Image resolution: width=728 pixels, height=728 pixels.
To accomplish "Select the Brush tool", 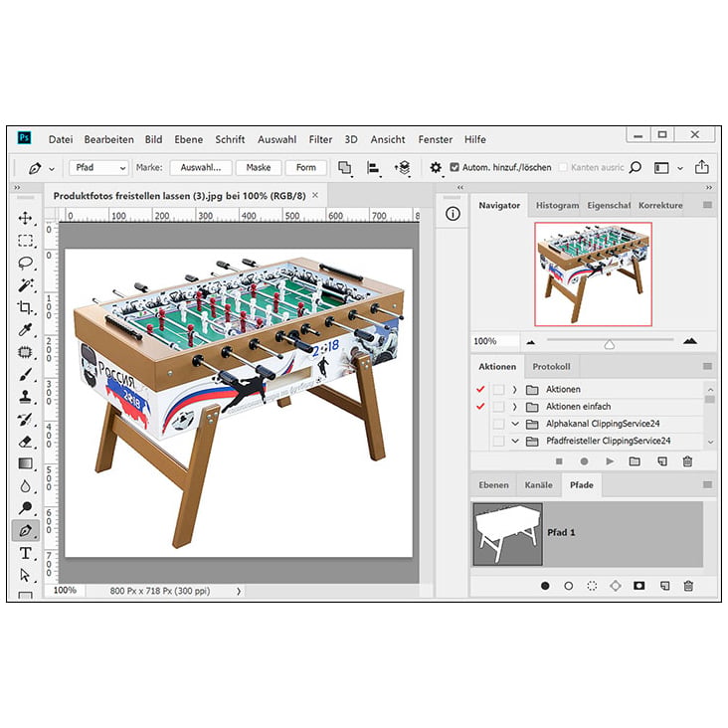I will pyautogui.click(x=25, y=374).
